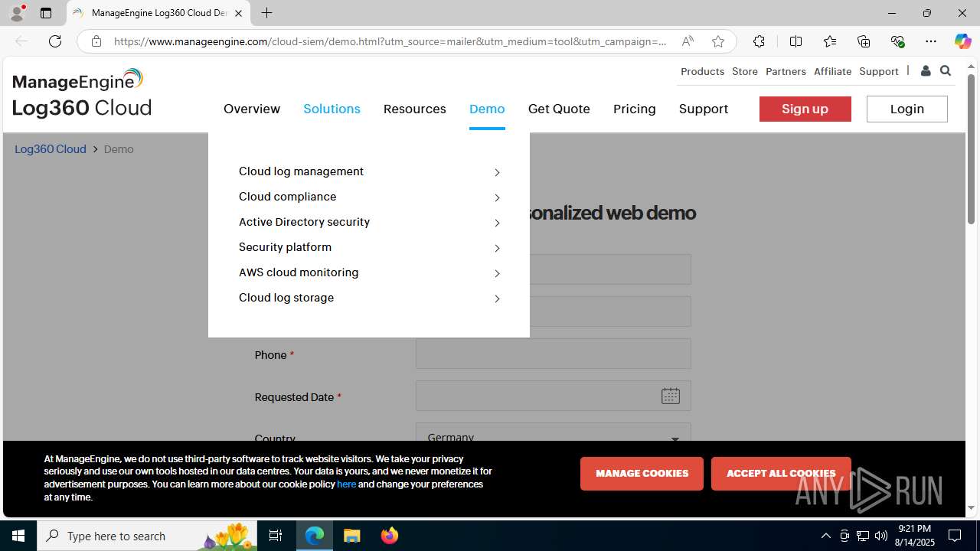Click the site search magnifier icon
This screenshot has width=980, height=551.
[x=946, y=71]
